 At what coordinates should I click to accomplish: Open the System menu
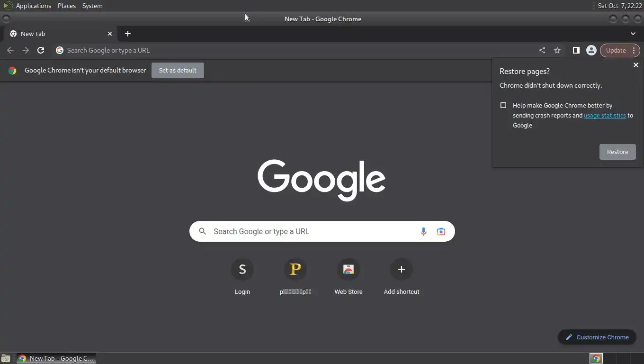92,6
